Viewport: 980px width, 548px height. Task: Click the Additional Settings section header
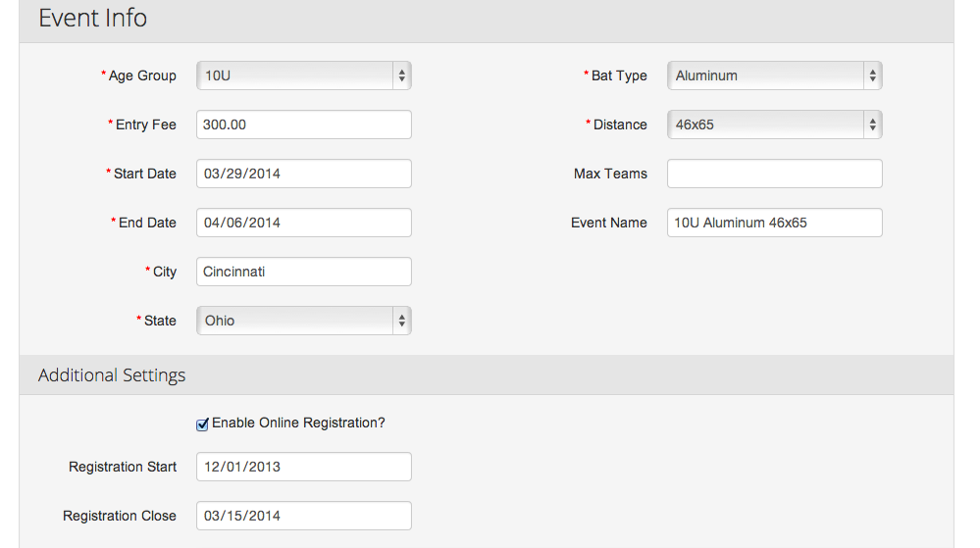112,374
